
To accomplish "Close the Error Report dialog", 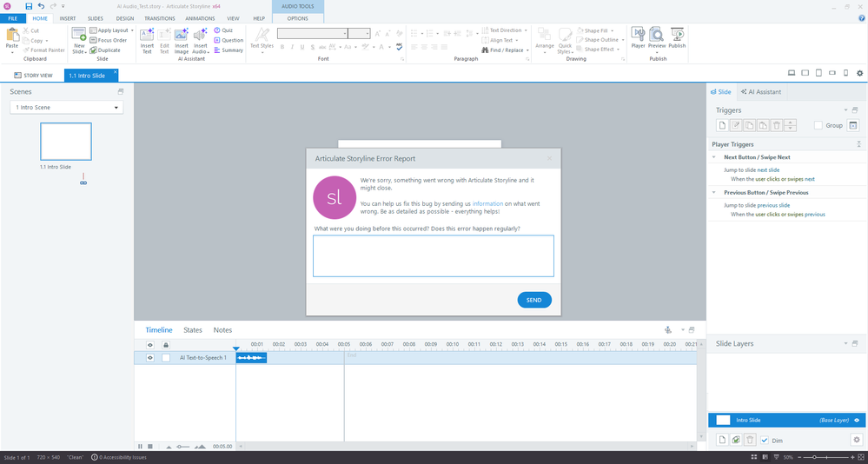I will [x=550, y=158].
